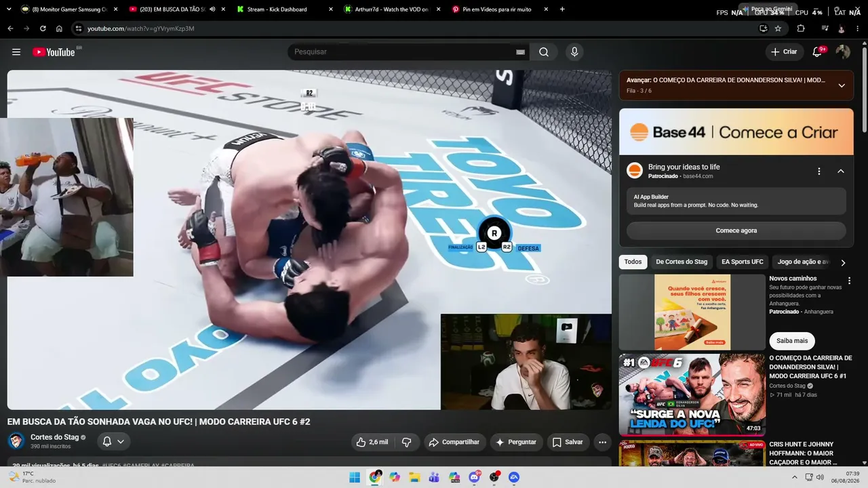Viewport: 868px width, 488px height.
Task: Go back in browser history
Action: 10,28
